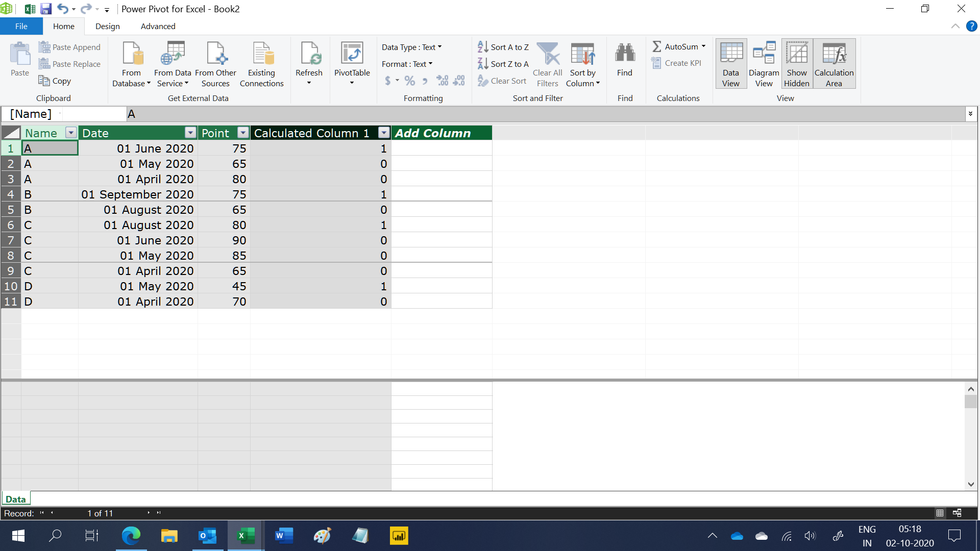Switch to the Design tab
The height and width of the screenshot is (551, 980).
[x=108, y=27]
